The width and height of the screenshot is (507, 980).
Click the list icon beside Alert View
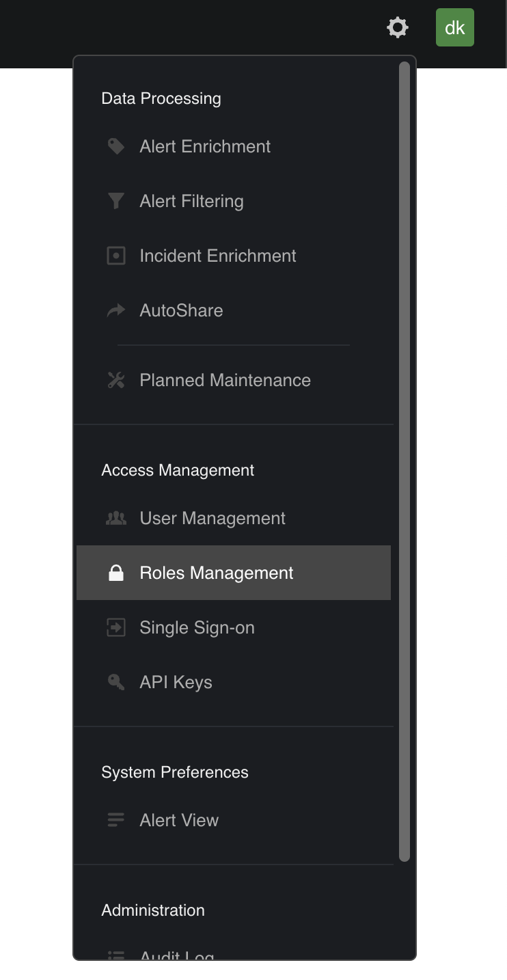(115, 819)
